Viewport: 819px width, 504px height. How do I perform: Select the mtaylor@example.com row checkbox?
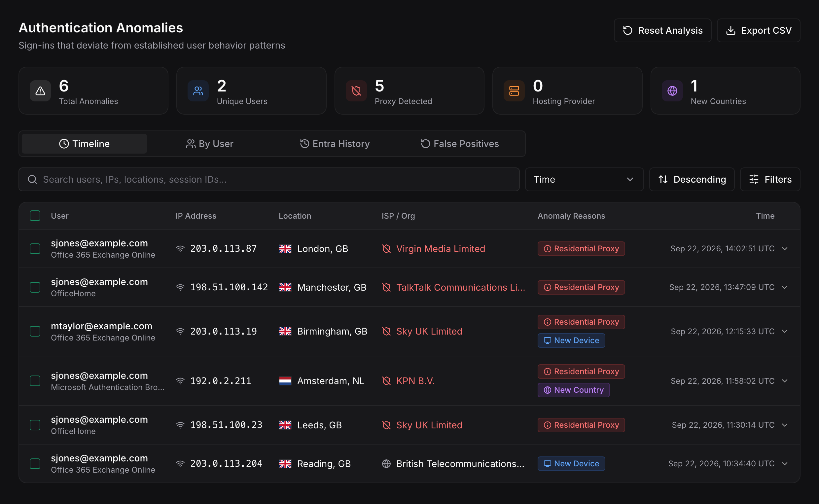(35, 331)
